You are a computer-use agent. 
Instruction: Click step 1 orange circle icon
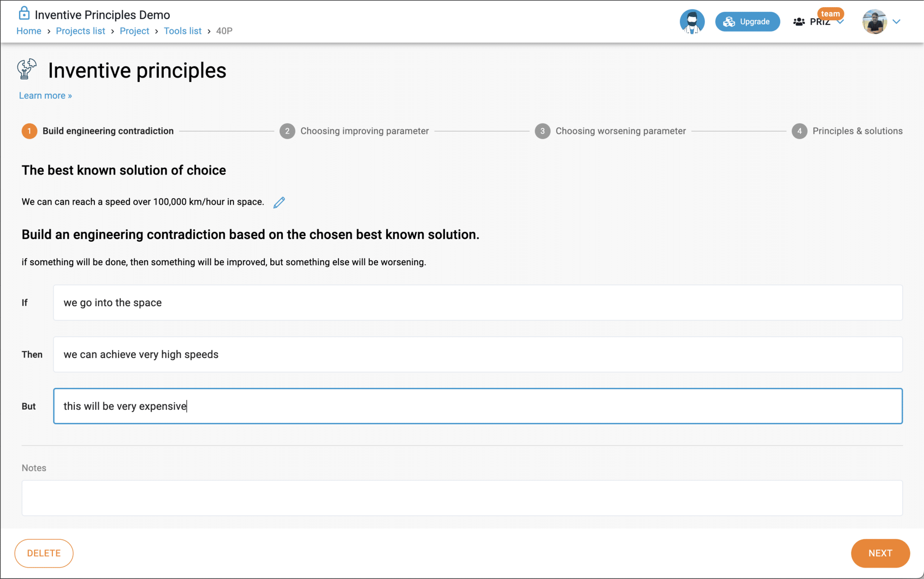(29, 131)
